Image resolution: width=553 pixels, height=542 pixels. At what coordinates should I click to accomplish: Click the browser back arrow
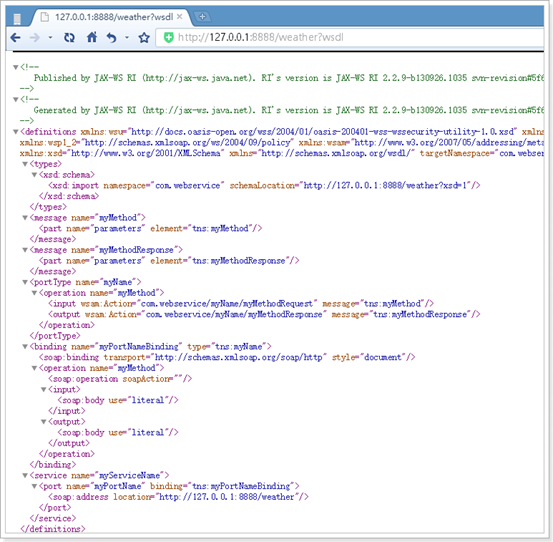pyautogui.click(x=16, y=37)
